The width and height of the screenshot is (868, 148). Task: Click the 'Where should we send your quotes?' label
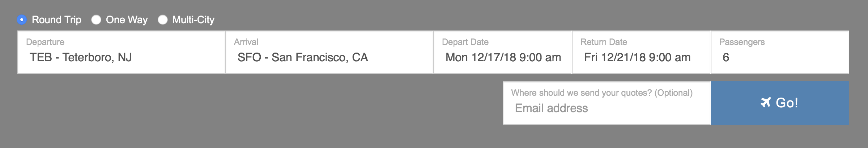pyautogui.click(x=602, y=93)
